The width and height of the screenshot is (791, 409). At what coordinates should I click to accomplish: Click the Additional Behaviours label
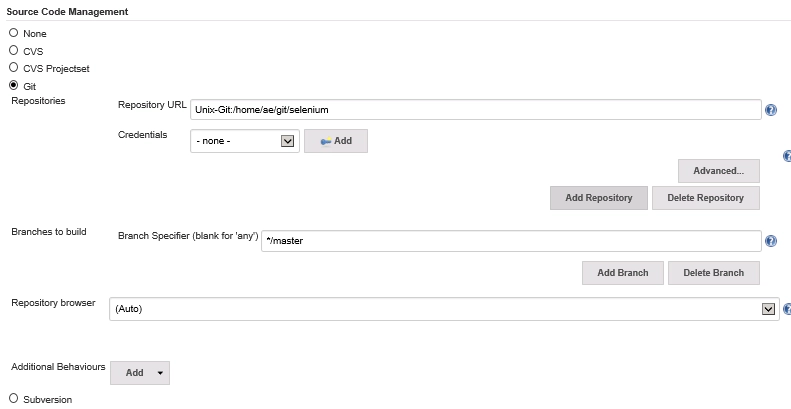pos(58,367)
